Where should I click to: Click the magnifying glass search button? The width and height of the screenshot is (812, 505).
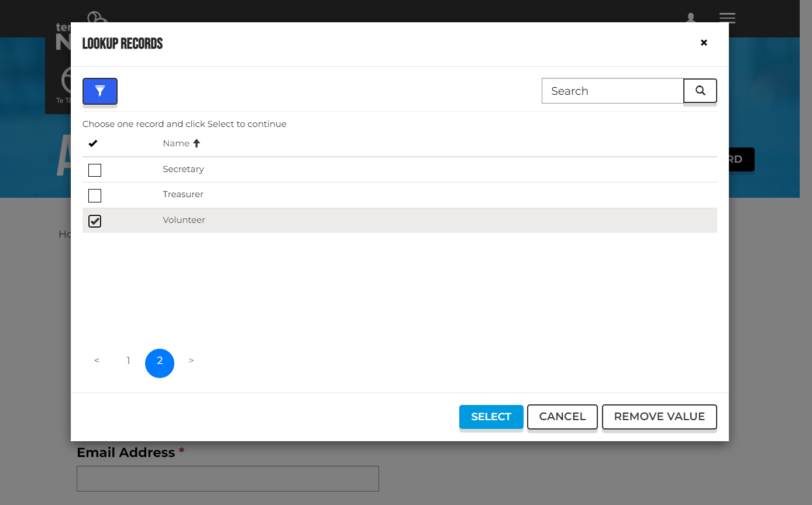coord(700,91)
